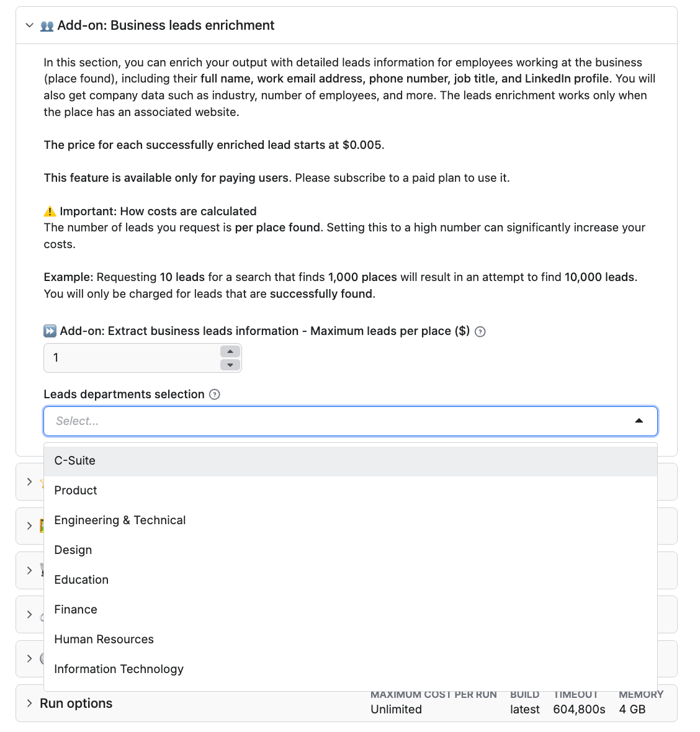
Task: Click inside the Maximum leads per place input
Action: (124, 358)
